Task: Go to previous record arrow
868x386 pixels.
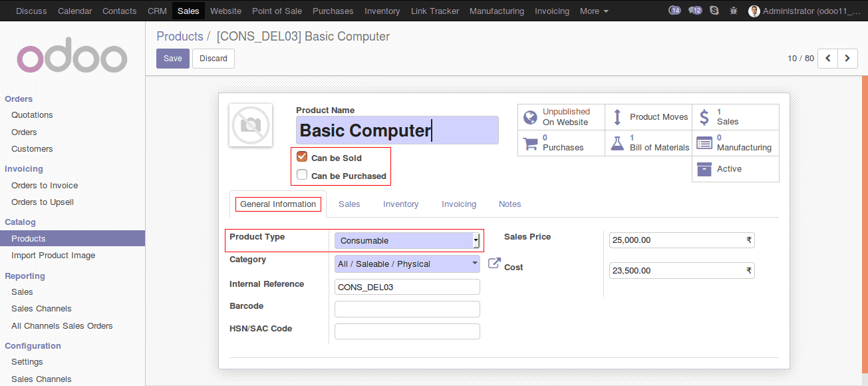Action: [x=827, y=59]
